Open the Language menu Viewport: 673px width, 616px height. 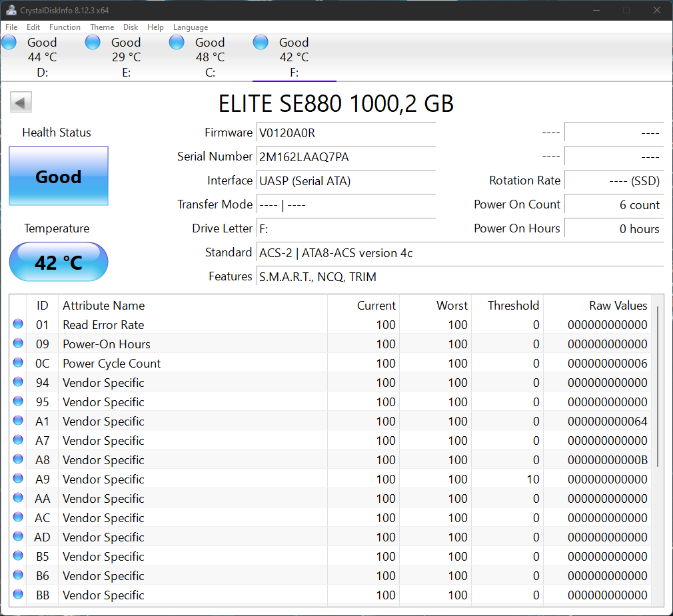tap(191, 27)
